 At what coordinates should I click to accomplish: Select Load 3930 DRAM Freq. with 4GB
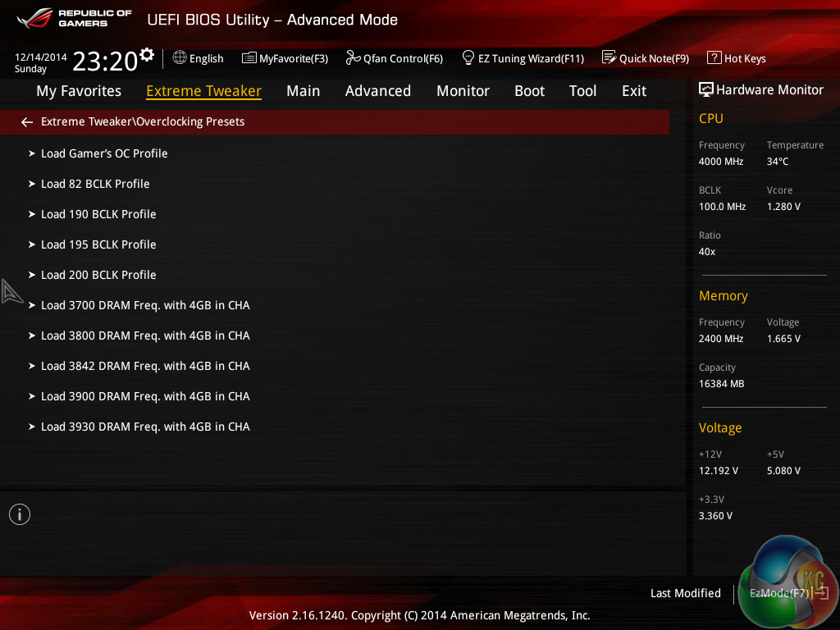click(145, 427)
